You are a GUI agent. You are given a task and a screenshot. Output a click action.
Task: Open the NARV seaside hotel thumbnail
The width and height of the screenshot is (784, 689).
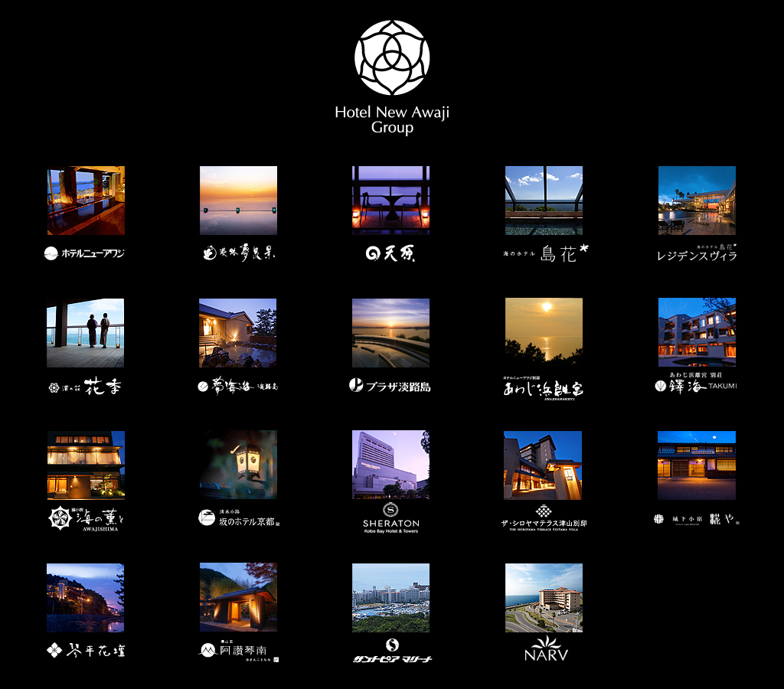[544, 598]
